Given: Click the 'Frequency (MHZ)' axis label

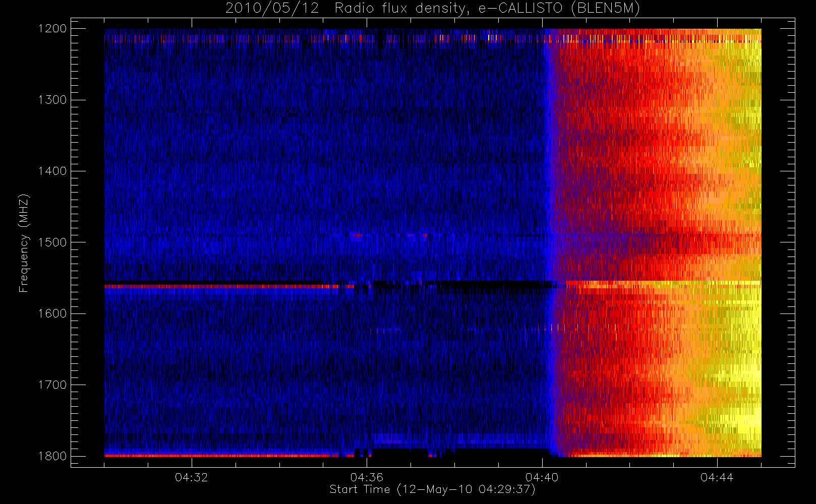Looking at the screenshot, I should pyautogui.click(x=24, y=243).
